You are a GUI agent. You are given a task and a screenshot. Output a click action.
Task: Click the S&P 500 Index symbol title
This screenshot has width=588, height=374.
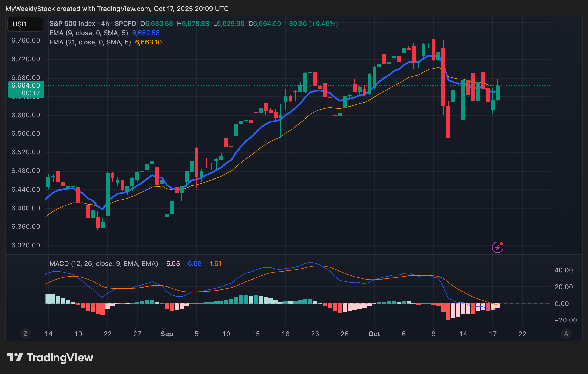pyautogui.click(x=72, y=24)
